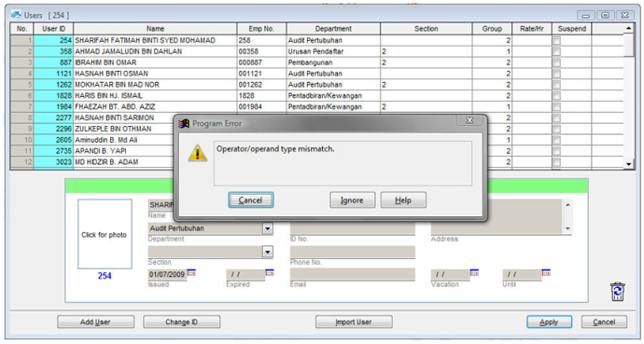Click Address box scroll down arrow

(x=567, y=228)
